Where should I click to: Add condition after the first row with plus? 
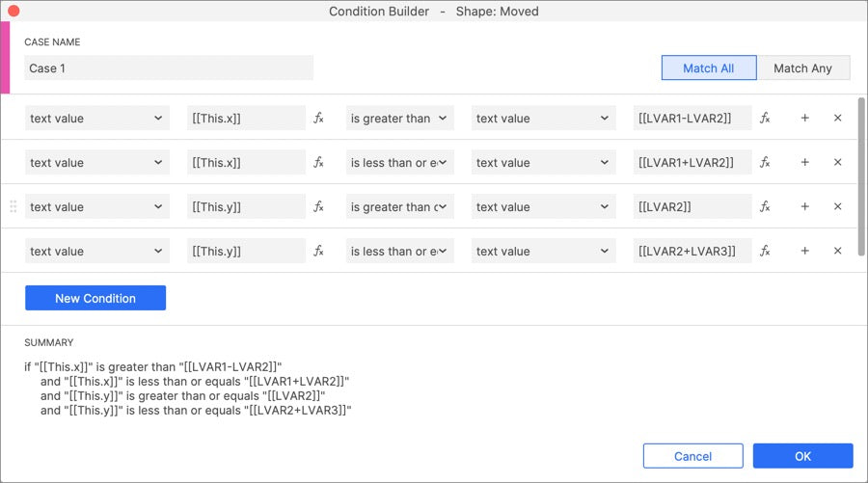[x=804, y=119]
